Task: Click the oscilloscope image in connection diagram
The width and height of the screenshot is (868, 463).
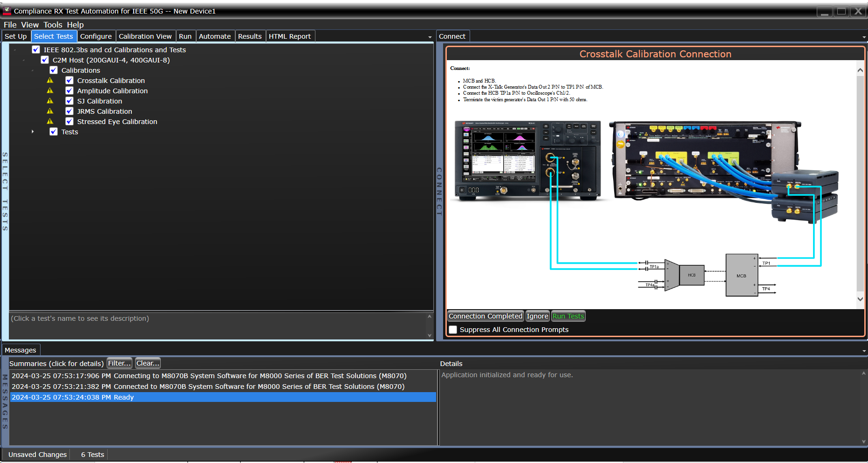Action: click(527, 160)
